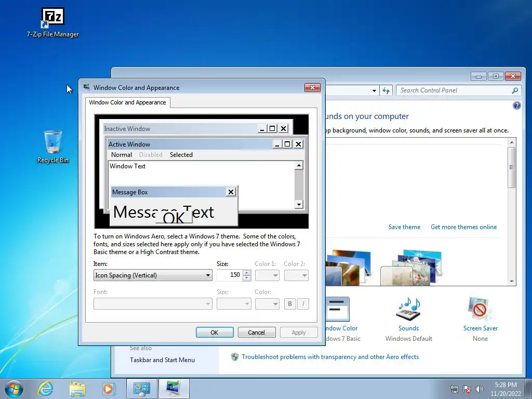Viewport: 532px width, 399px height.
Task: Click the OK button inside the preview message box
Action: click(174, 218)
